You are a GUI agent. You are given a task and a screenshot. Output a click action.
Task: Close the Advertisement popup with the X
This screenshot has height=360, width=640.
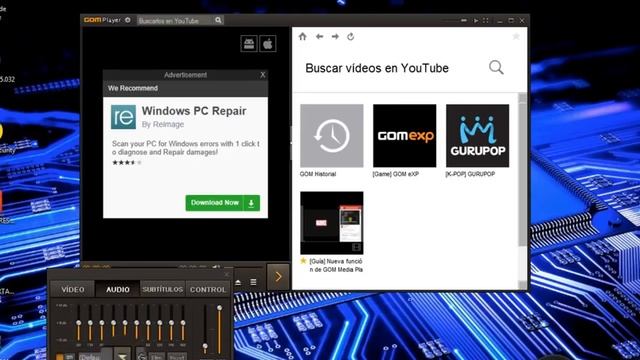[263, 75]
